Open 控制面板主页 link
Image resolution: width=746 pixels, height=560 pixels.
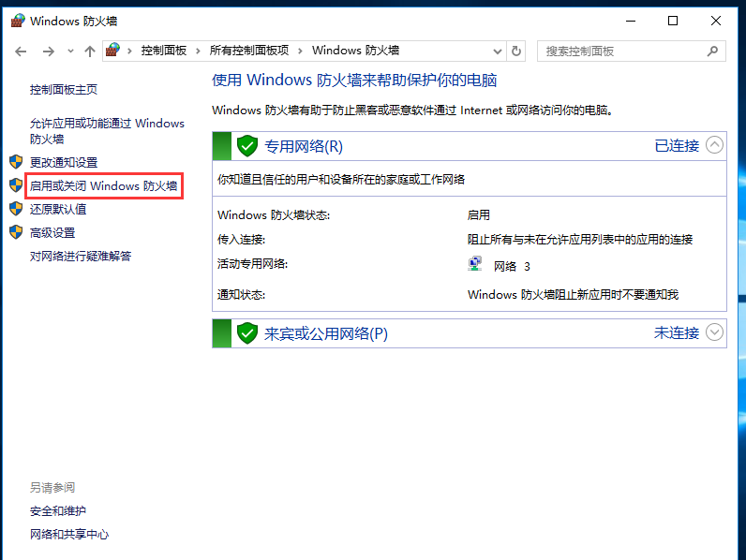tap(64, 89)
